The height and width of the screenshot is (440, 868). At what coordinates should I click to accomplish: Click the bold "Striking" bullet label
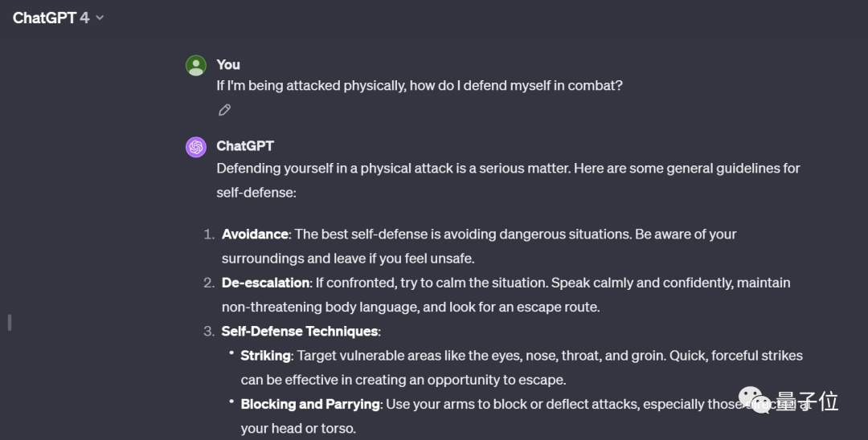click(x=265, y=355)
